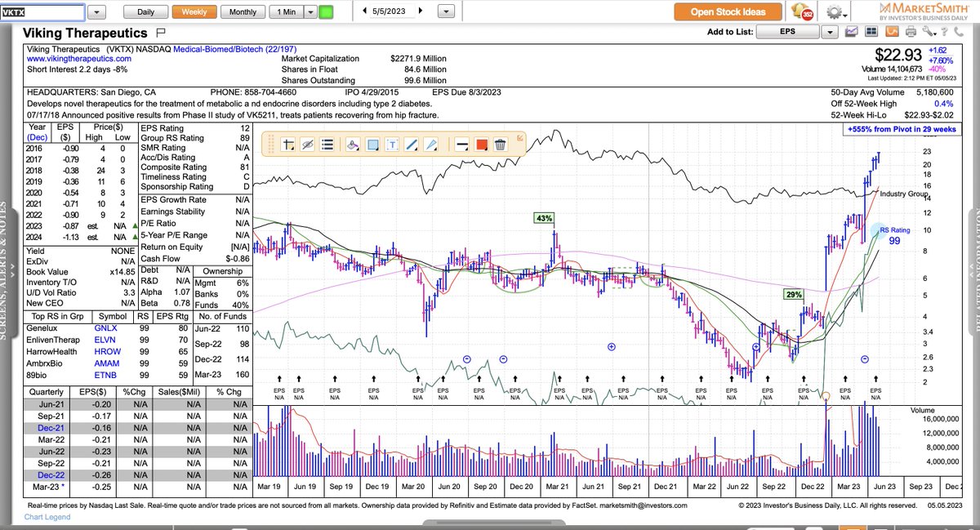Select the angle wedge drawing tool
This screenshot has height=530, width=980.
tap(432, 145)
